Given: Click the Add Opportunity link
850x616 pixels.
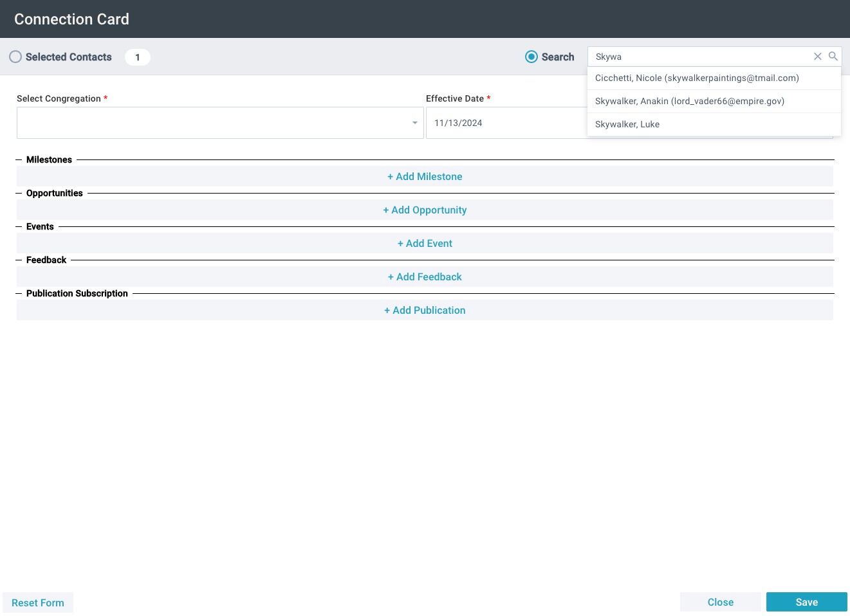Looking at the screenshot, I should [x=425, y=210].
